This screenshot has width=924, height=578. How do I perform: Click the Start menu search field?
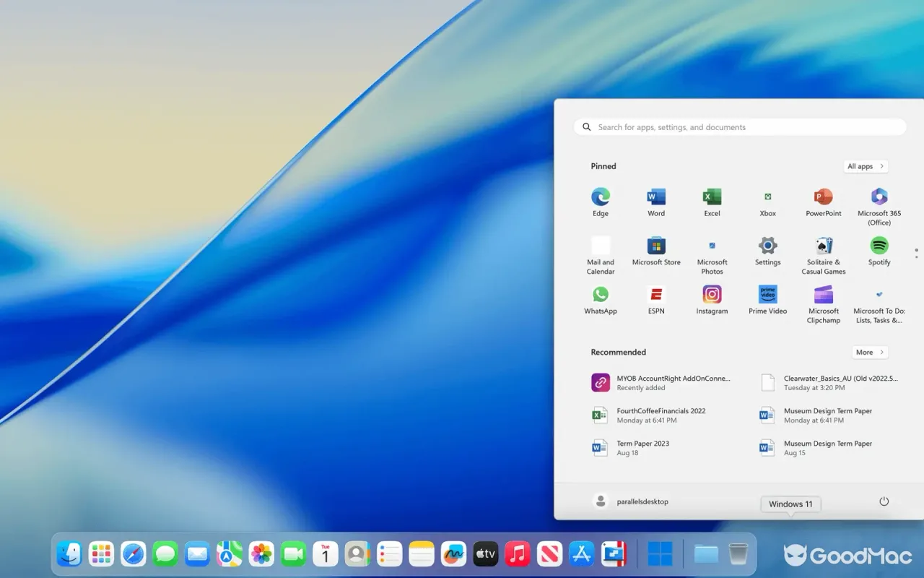740,127
